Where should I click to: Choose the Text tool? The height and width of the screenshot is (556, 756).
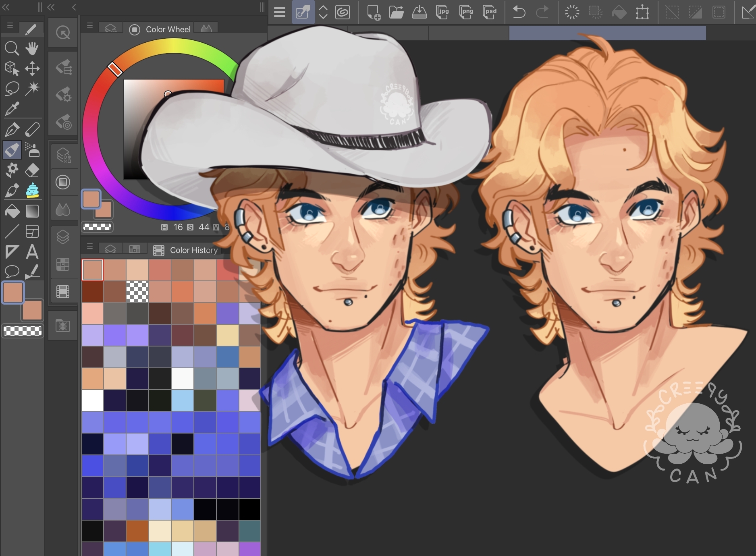[x=32, y=252]
